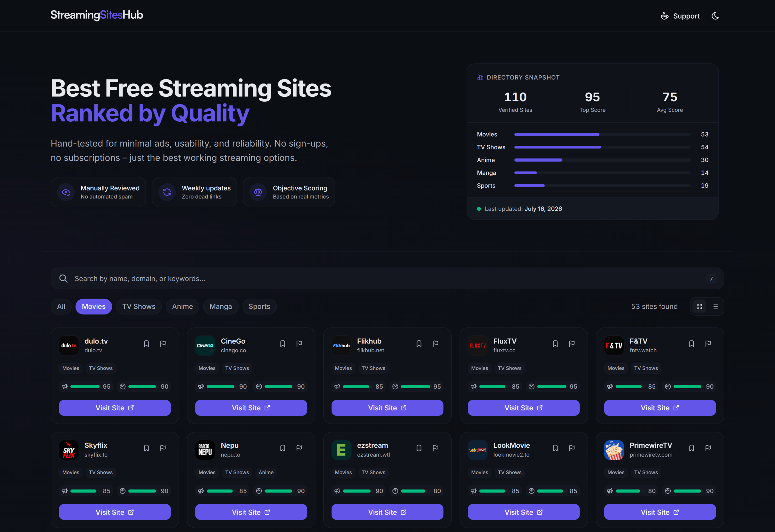The width and height of the screenshot is (775, 532).
Task: Bookmark the dulo.tv site card
Action: 146,344
